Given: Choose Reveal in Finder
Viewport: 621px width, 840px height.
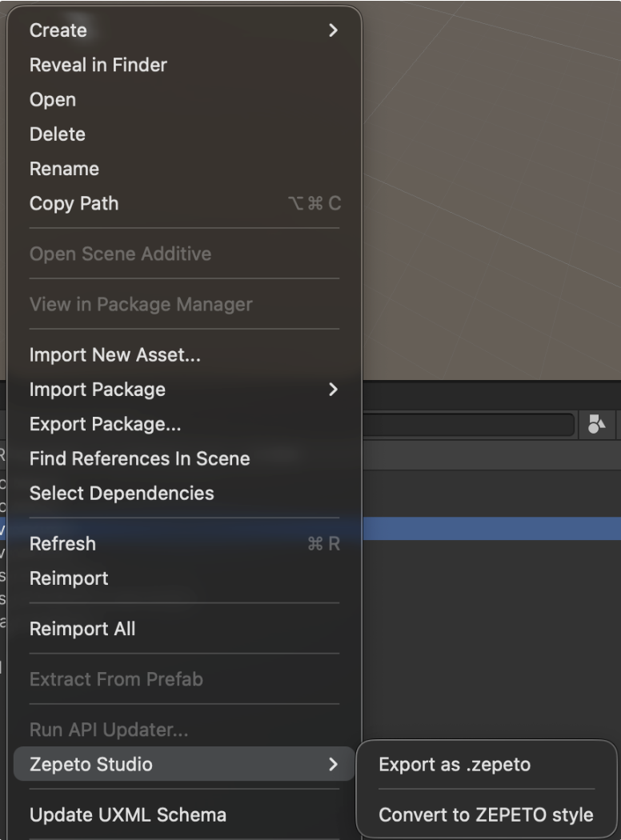Looking at the screenshot, I should (184, 65).
